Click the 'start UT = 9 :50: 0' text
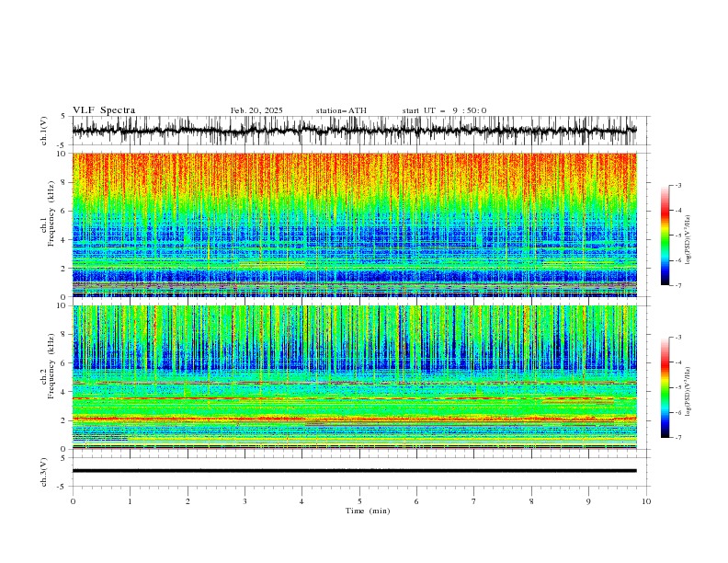Image resolution: width=728 pixels, height=563 pixels. (x=444, y=110)
